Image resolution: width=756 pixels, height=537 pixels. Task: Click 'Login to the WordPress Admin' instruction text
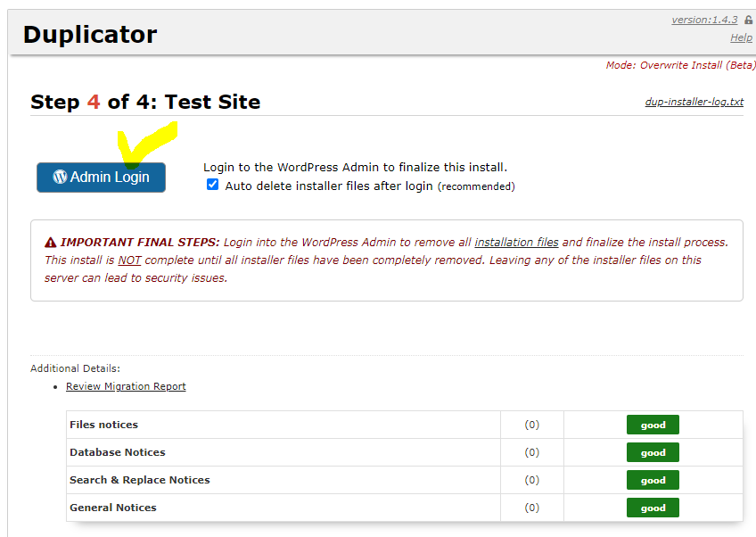[356, 168]
